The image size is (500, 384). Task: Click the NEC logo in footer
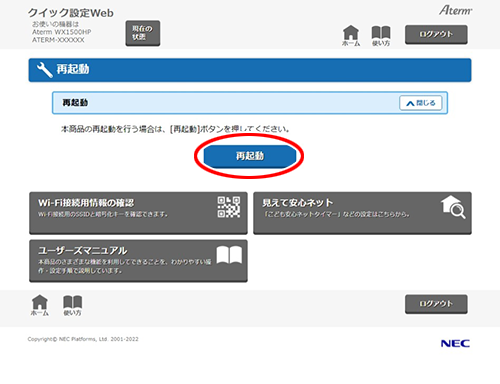click(455, 343)
